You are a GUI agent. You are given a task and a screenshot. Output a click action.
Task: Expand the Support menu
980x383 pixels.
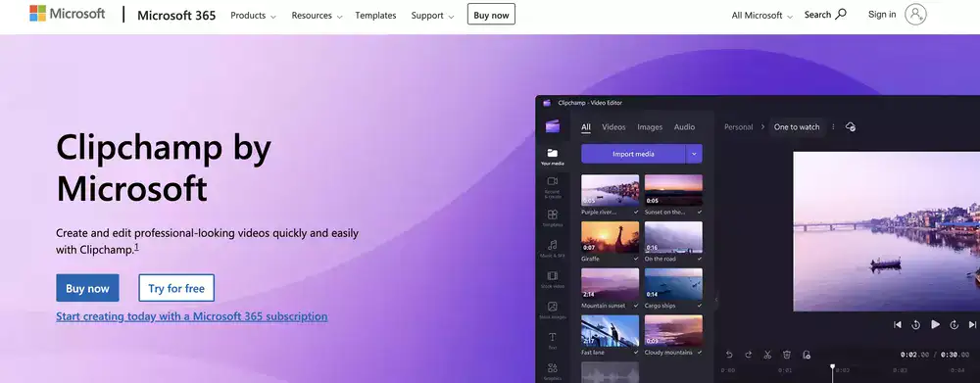pos(432,16)
